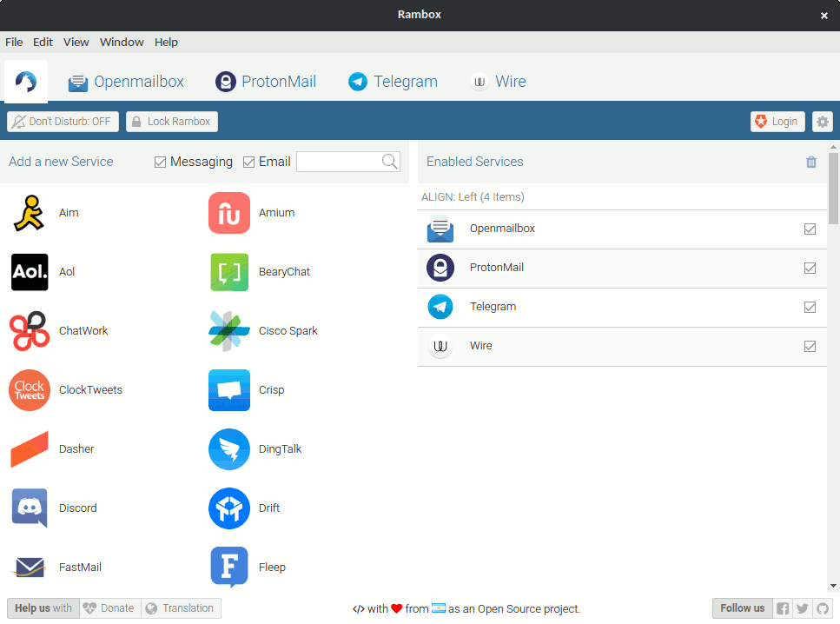This screenshot has width=840, height=624.
Task: Select the Drift icon
Action: pos(229,508)
